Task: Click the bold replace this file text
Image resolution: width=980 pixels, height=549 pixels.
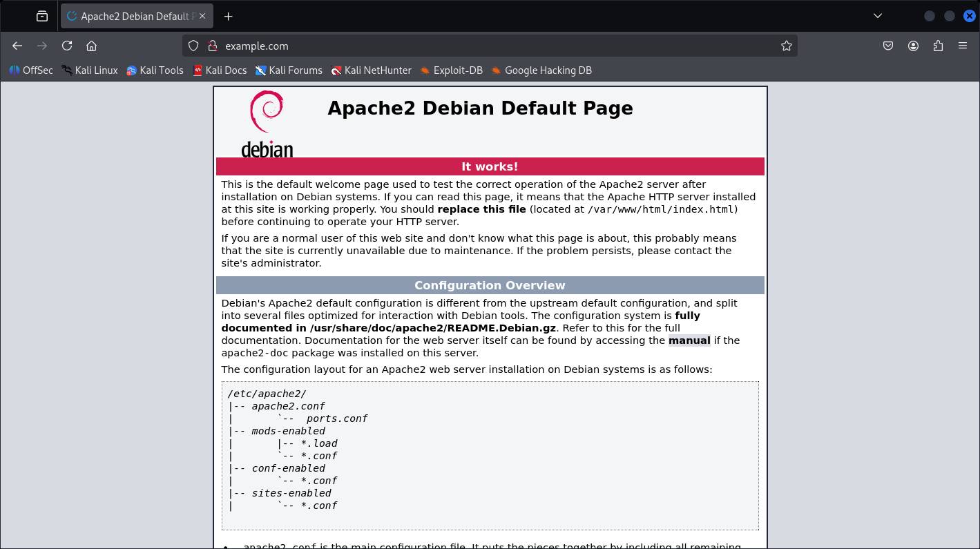Action: click(481, 209)
